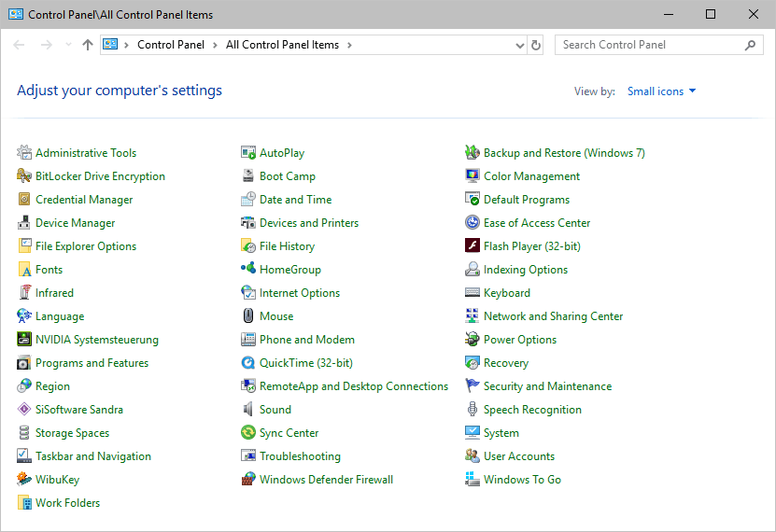Open the Color Management link
The height and width of the screenshot is (532, 776).
tap(531, 176)
